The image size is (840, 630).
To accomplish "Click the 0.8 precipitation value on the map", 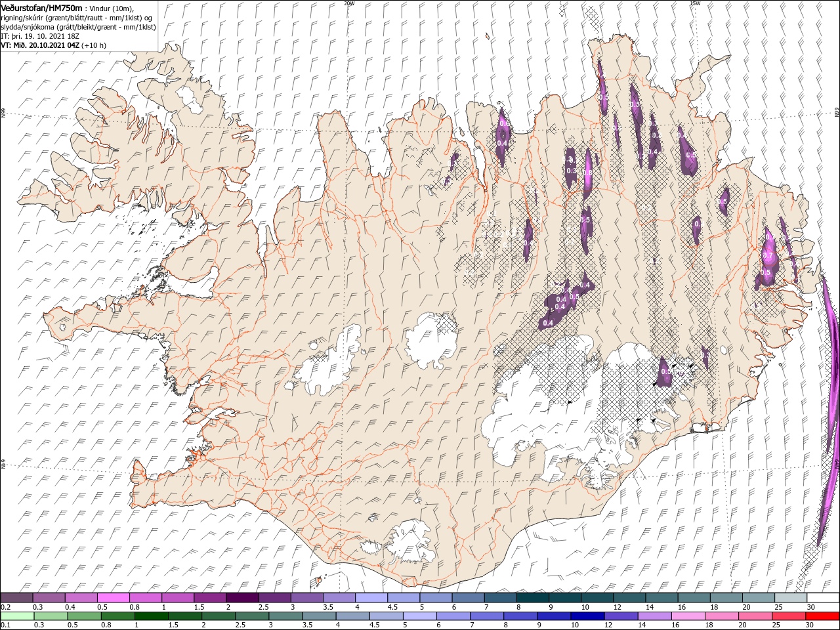I will coord(588,171).
